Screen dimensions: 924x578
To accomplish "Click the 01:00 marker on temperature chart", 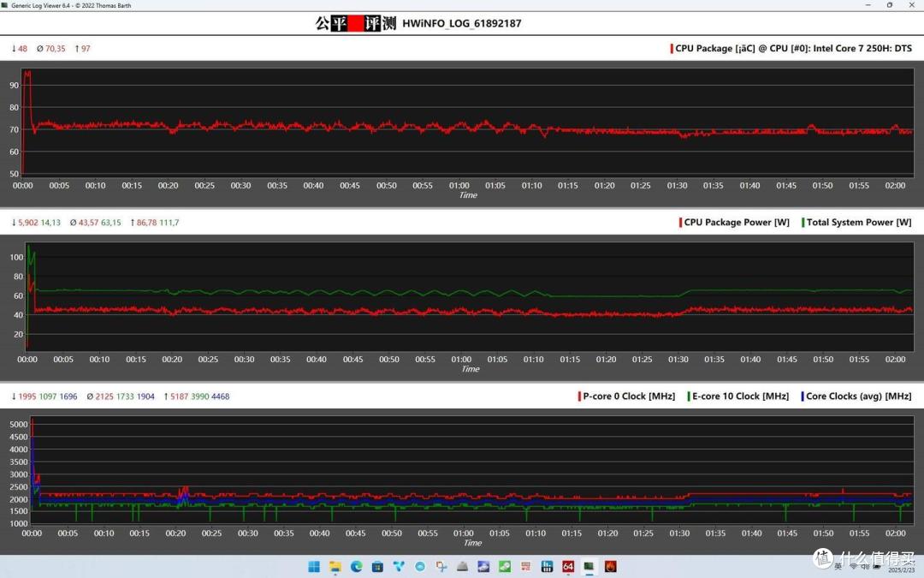I will pos(459,185).
